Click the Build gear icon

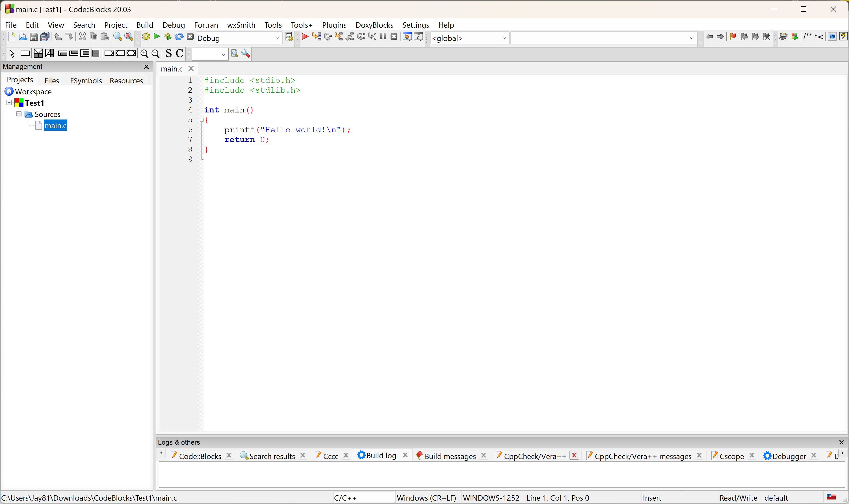146,37
